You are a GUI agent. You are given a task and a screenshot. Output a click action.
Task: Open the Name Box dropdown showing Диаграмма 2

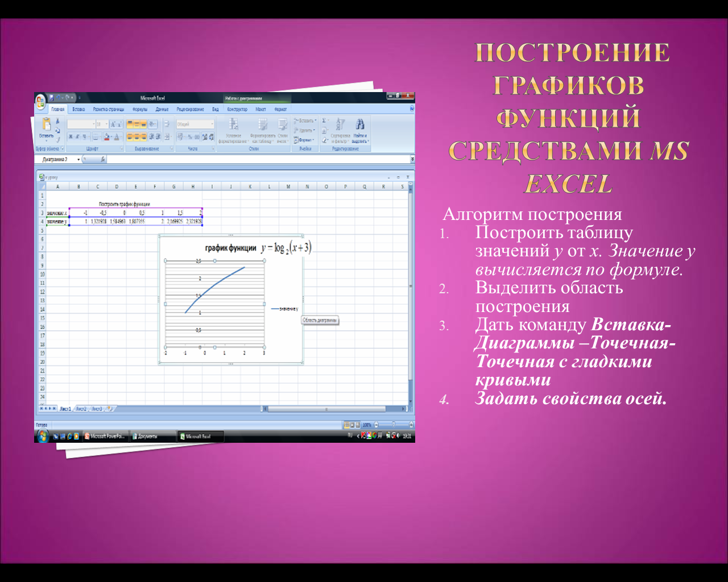(78, 160)
